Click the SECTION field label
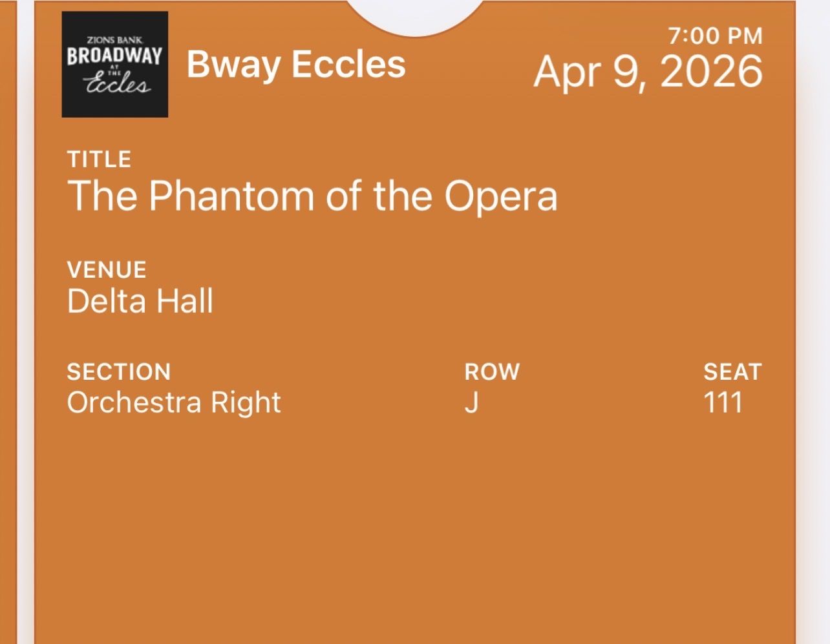 point(119,371)
